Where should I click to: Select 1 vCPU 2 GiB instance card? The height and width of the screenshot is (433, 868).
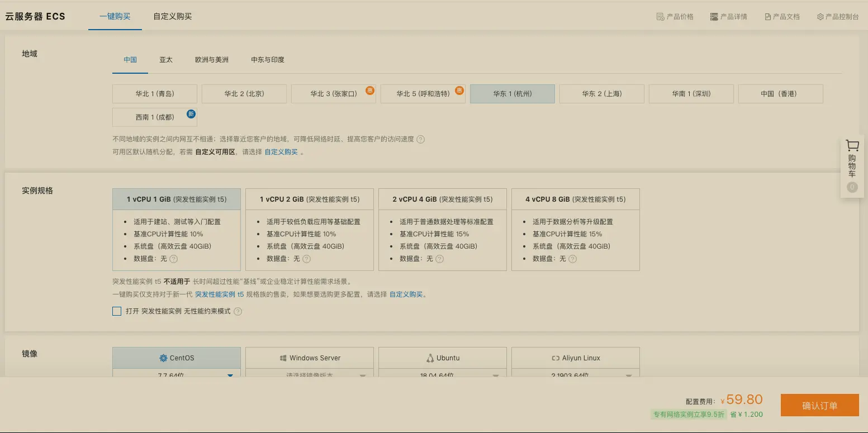point(310,230)
